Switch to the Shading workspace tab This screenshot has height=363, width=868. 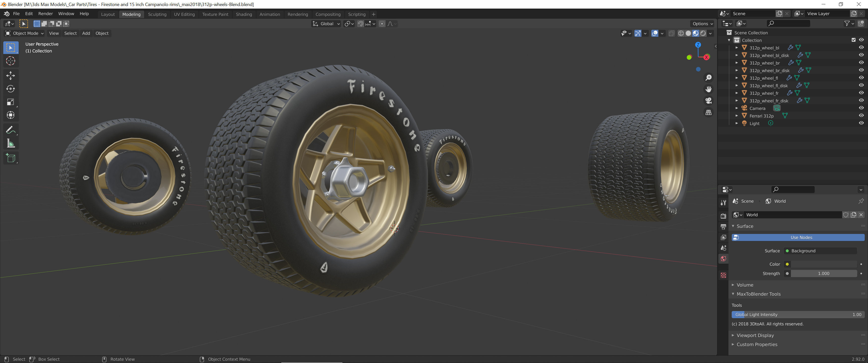(243, 14)
